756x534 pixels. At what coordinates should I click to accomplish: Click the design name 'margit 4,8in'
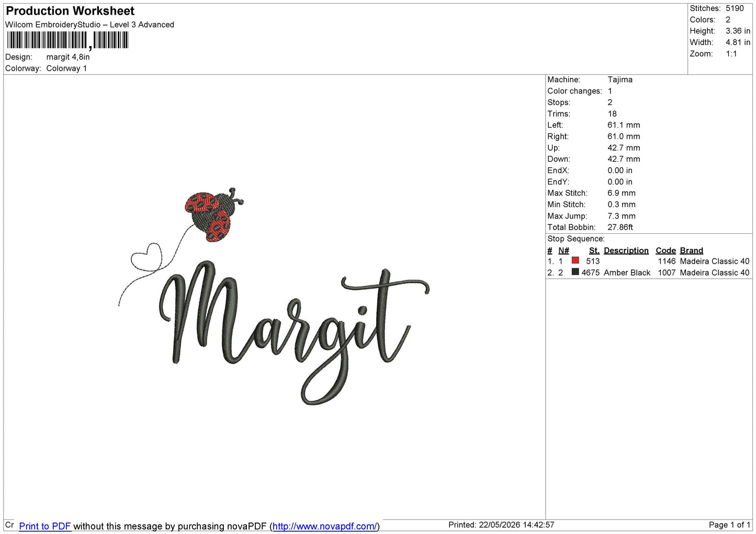(68, 57)
